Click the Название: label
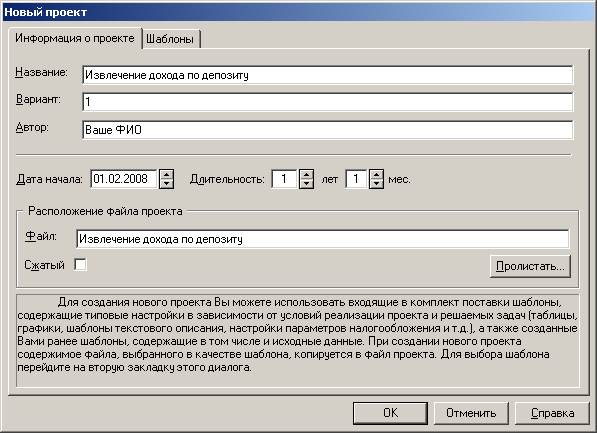This screenshot has height=433, width=597. click(x=41, y=72)
